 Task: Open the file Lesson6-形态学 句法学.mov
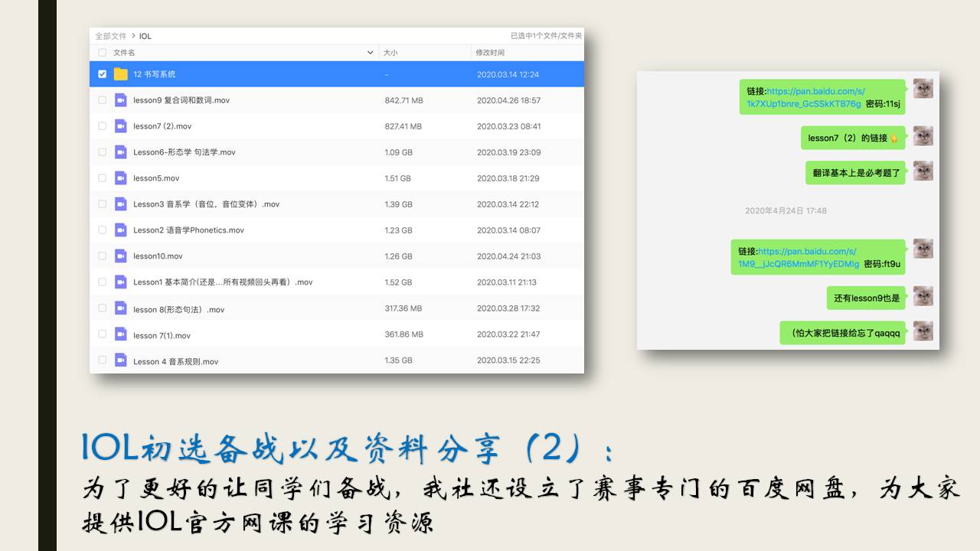click(x=184, y=152)
